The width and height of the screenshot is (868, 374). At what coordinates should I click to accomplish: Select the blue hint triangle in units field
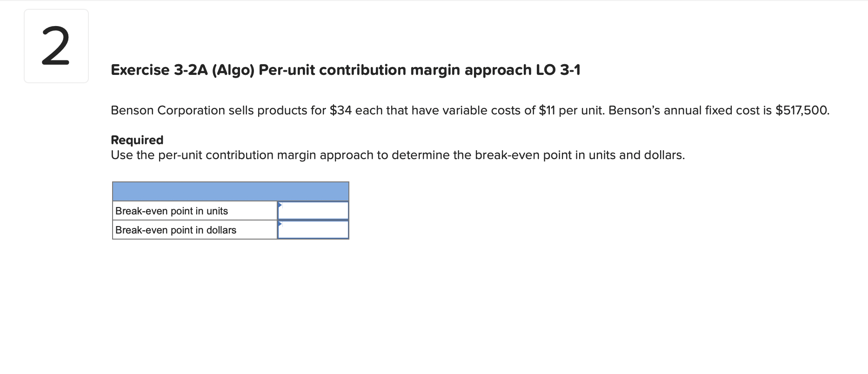(280, 205)
